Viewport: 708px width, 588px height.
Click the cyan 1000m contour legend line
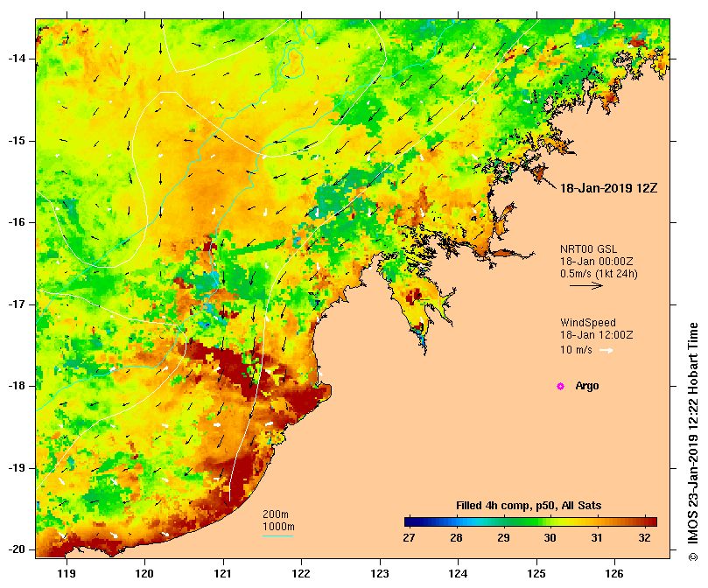pyautogui.click(x=277, y=536)
